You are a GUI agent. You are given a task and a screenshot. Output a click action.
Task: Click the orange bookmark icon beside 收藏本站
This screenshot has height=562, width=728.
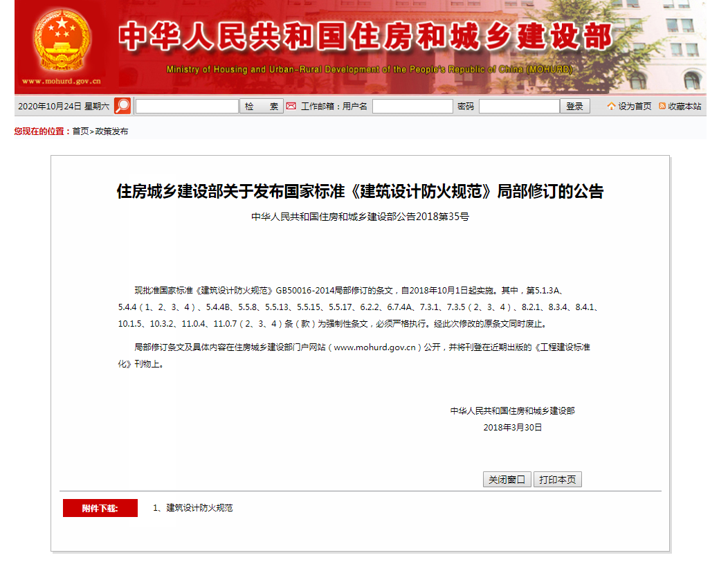tap(662, 107)
